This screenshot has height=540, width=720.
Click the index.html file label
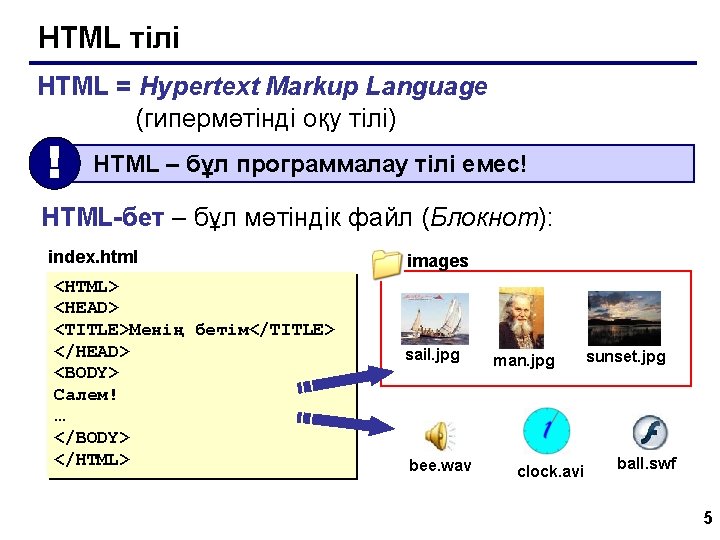pos(93,257)
